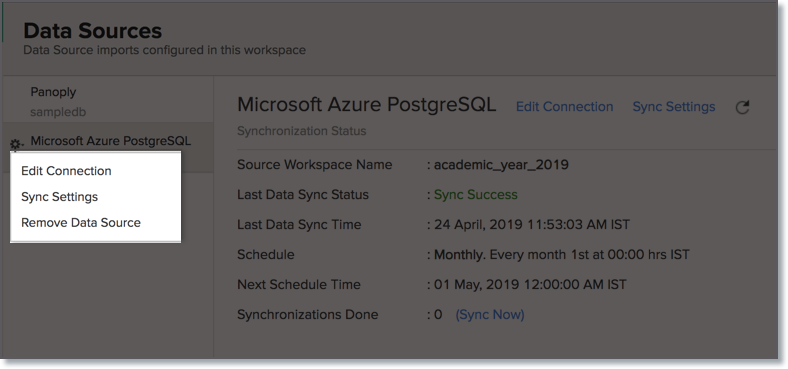The height and width of the screenshot is (369, 788).
Task: Click the Last Data Sync Time value
Action: coord(532,224)
